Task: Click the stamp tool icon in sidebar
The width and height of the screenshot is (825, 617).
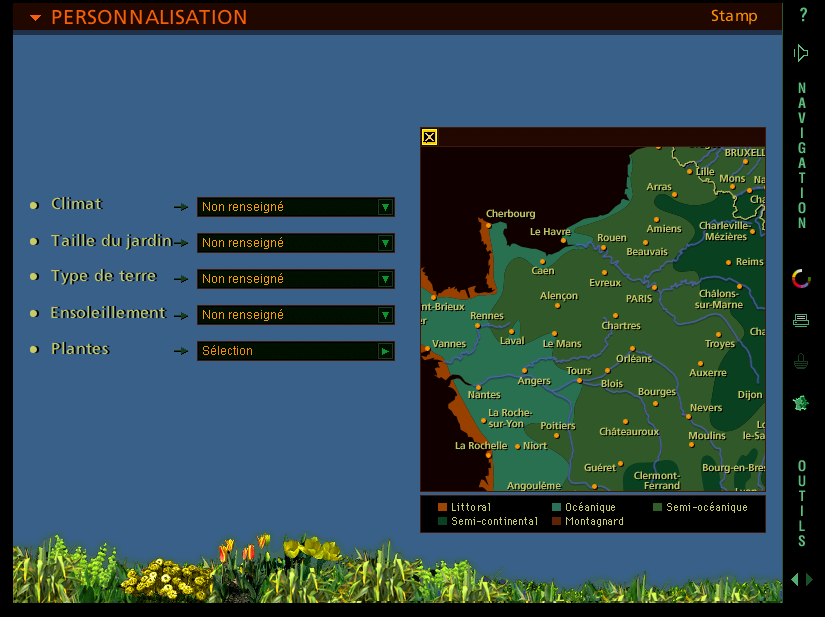Action: click(x=801, y=362)
